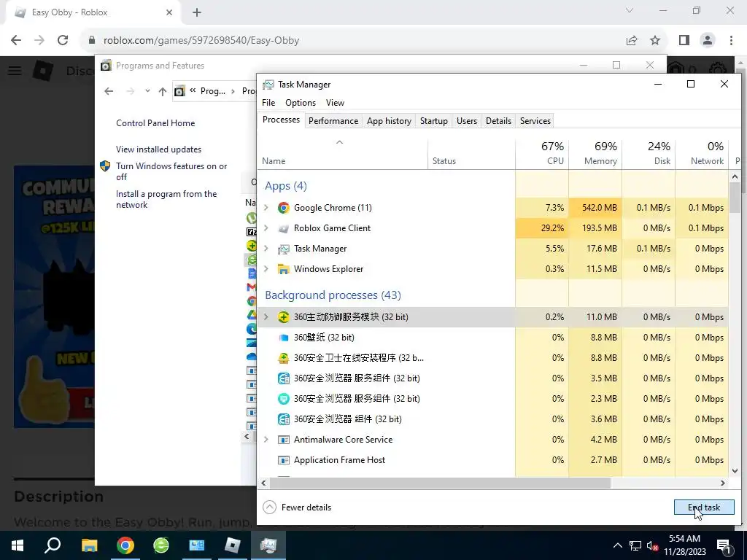Go back in the Chrome browser

pyautogui.click(x=16, y=41)
